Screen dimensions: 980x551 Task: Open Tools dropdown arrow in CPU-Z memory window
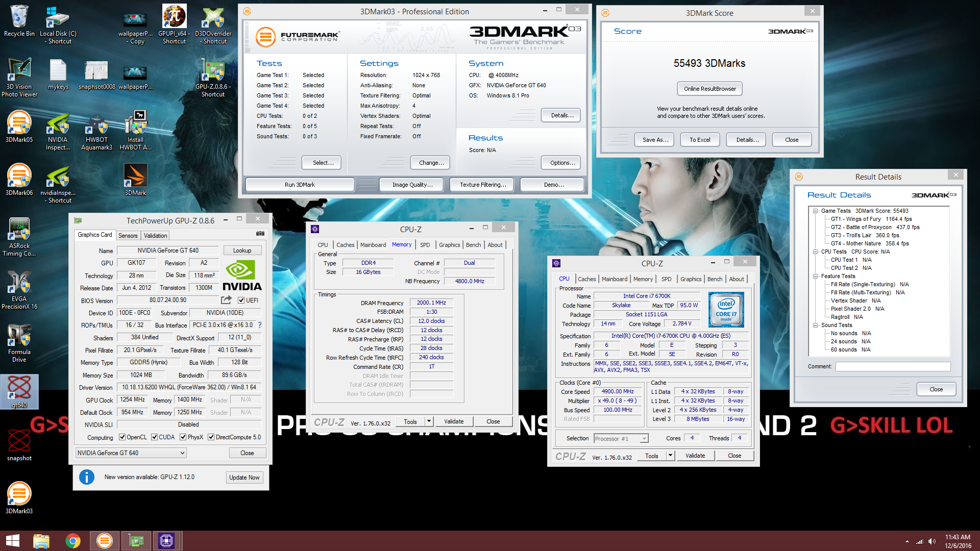(x=429, y=421)
